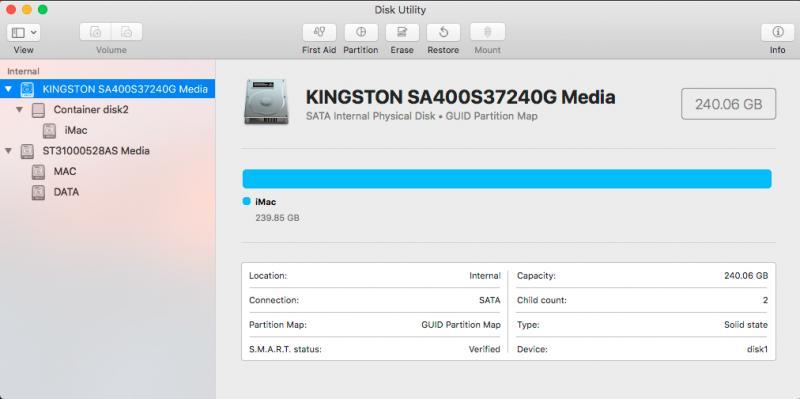
Task: Click the iMac volume icon in sidebar
Action: pyautogui.click(x=49, y=131)
